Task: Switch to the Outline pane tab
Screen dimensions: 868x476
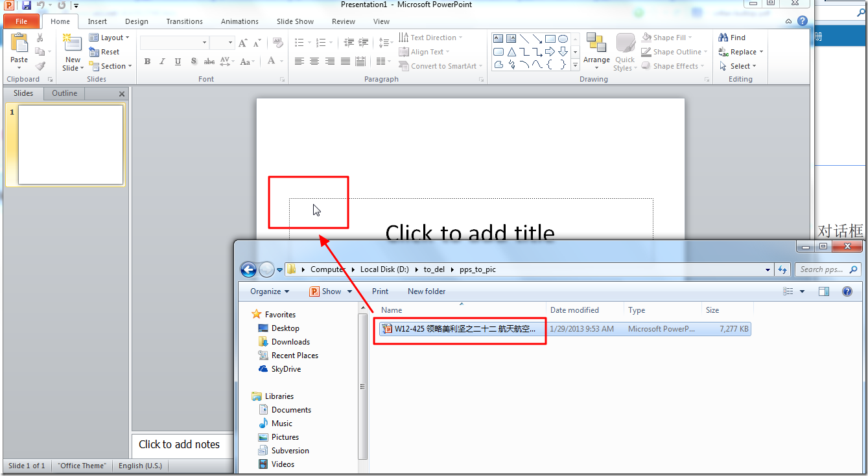Action: tap(65, 93)
